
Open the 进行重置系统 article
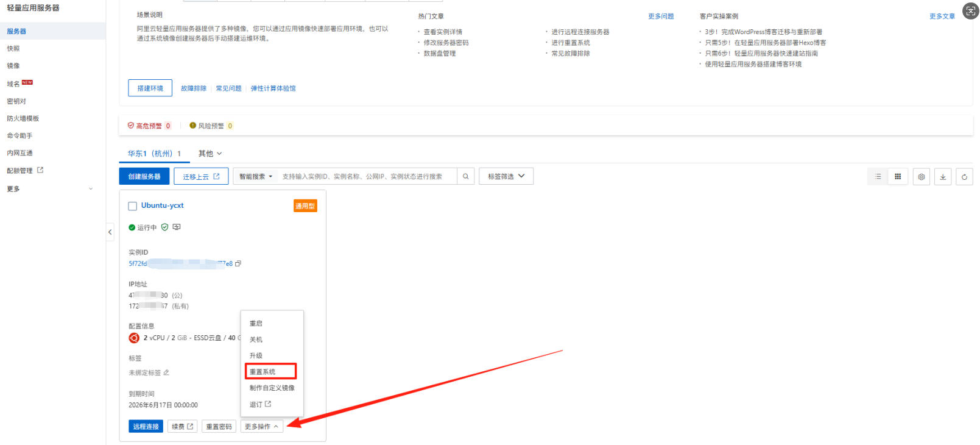(x=571, y=43)
